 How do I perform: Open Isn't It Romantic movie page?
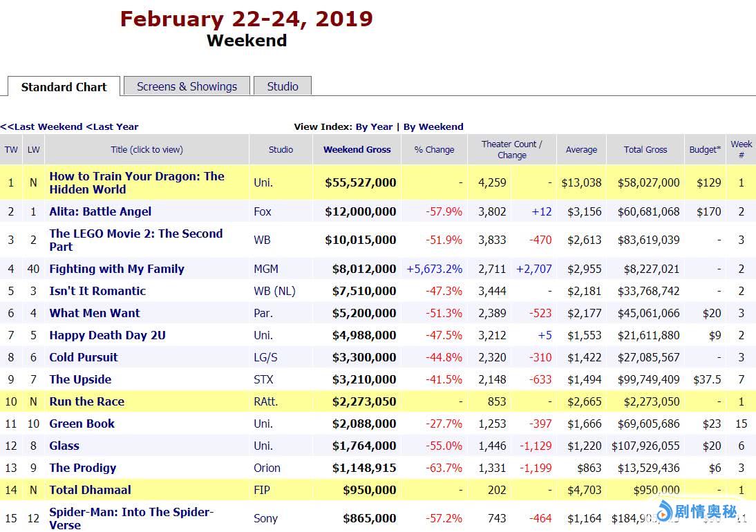(x=97, y=291)
